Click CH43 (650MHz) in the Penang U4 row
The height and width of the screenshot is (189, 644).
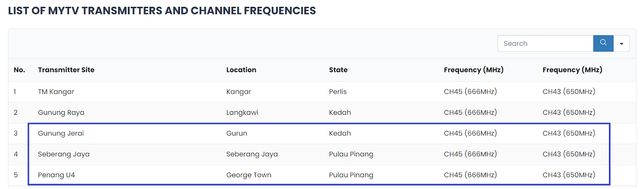pyautogui.click(x=569, y=175)
